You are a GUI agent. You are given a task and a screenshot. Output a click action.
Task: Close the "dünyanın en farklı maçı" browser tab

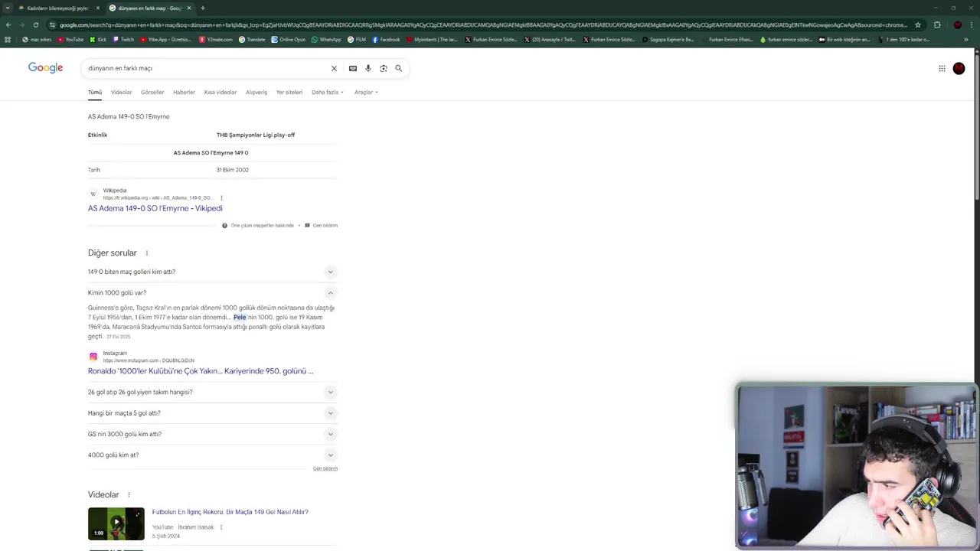pyautogui.click(x=189, y=8)
